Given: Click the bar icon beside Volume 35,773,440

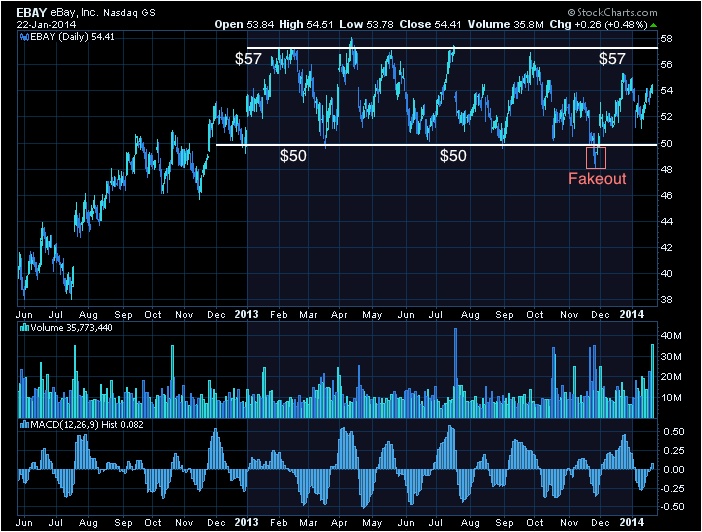Looking at the screenshot, I should (x=25, y=328).
